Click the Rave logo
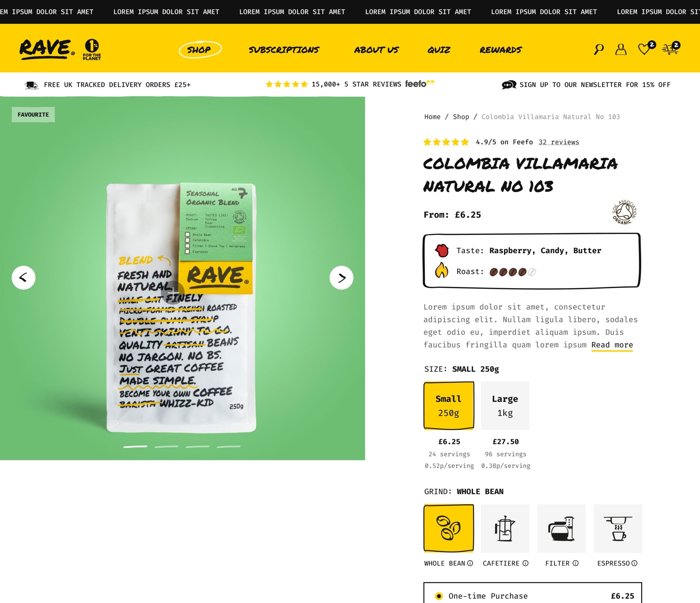 click(47, 49)
